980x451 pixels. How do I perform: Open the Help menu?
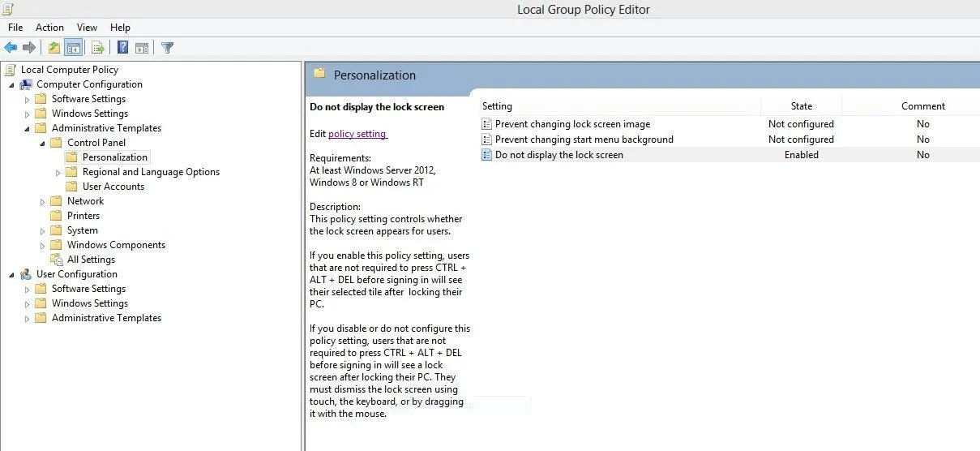(x=120, y=28)
